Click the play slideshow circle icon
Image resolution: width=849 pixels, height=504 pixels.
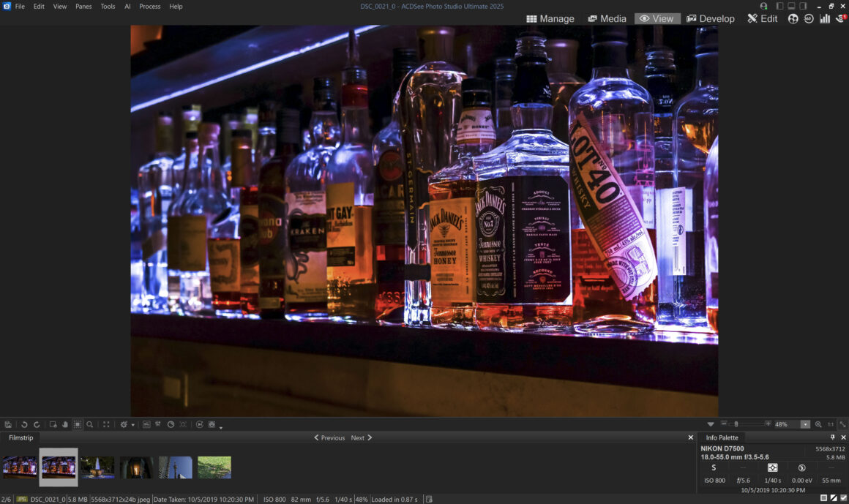click(199, 425)
